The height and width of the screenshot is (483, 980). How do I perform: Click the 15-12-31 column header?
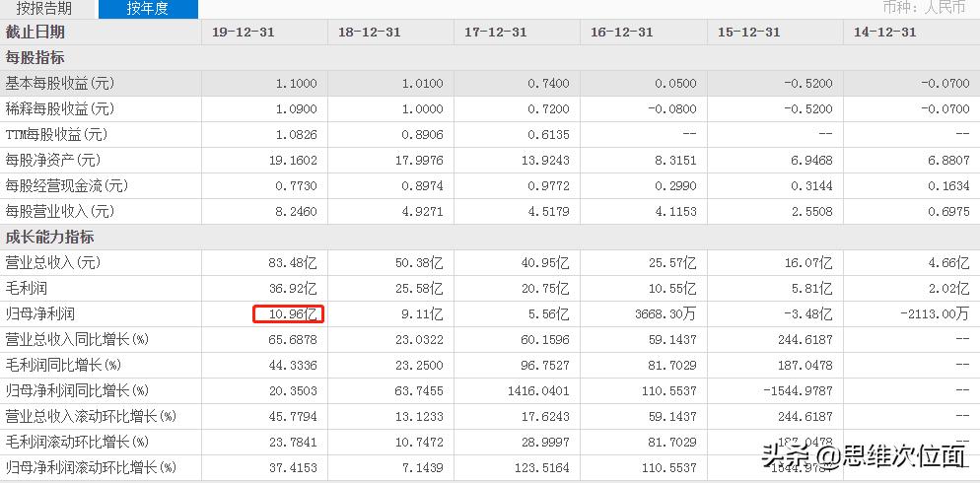pyautogui.click(x=748, y=32)
